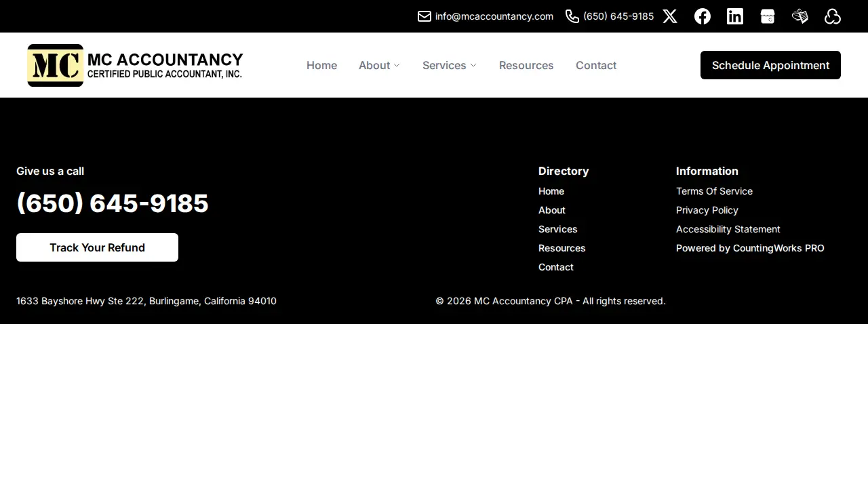Open Services in footer Directory
868x488 pixels.
(558, 229)
